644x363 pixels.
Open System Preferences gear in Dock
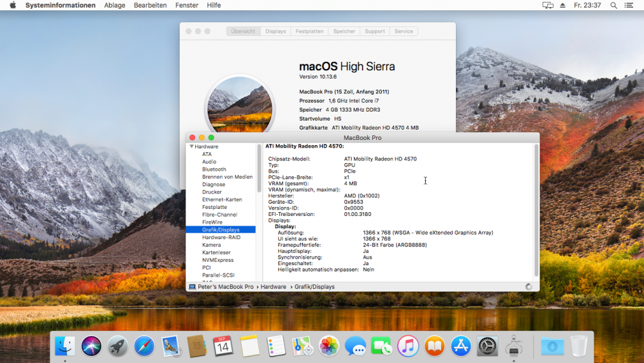pyautogui.click(x=487, y=346)
